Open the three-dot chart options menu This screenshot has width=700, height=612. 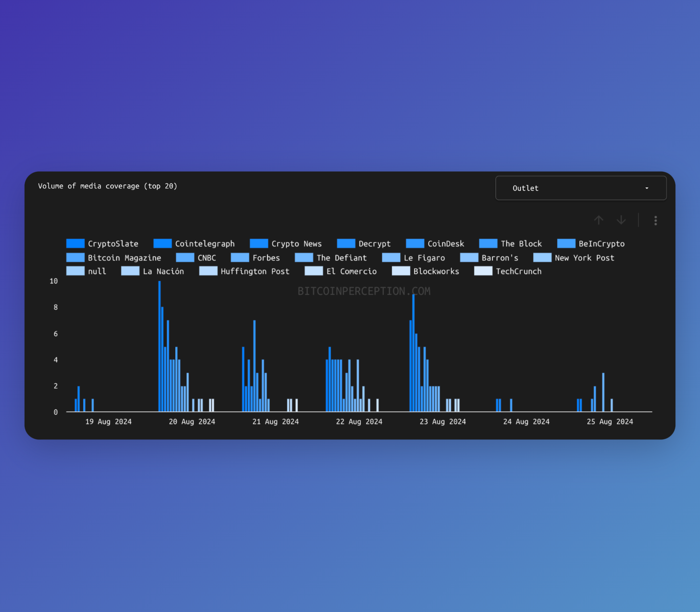coord(655,220)
